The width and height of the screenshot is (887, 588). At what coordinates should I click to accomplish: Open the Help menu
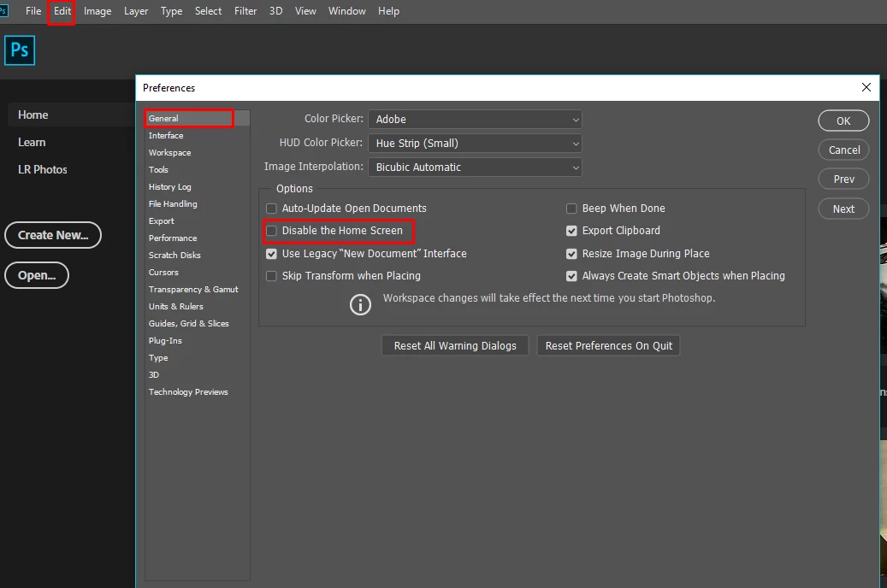coord(388,11)
